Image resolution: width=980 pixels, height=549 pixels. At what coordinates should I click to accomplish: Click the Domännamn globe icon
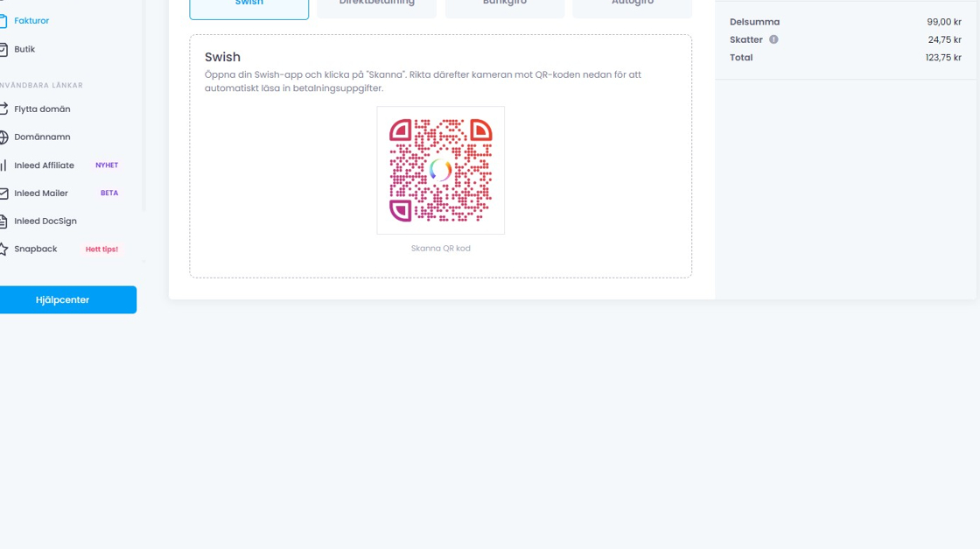(3, 137)
